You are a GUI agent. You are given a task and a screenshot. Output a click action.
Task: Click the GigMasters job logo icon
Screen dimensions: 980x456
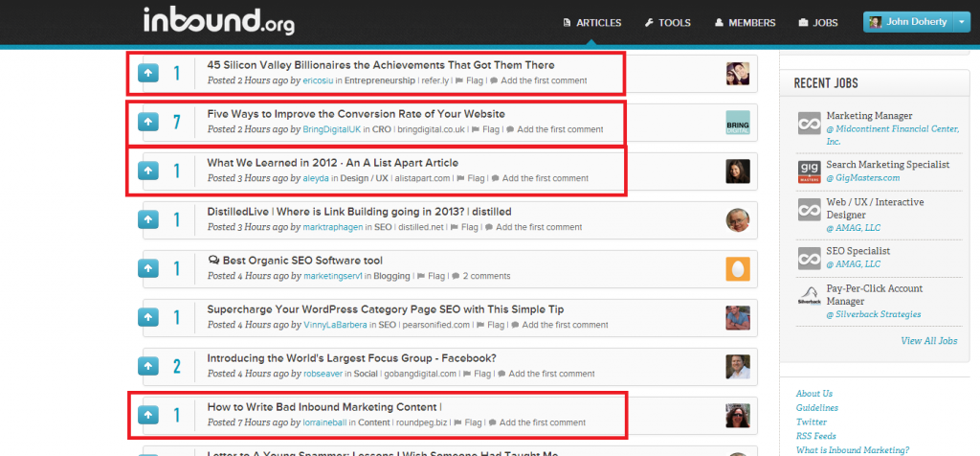tap(810, 171)
